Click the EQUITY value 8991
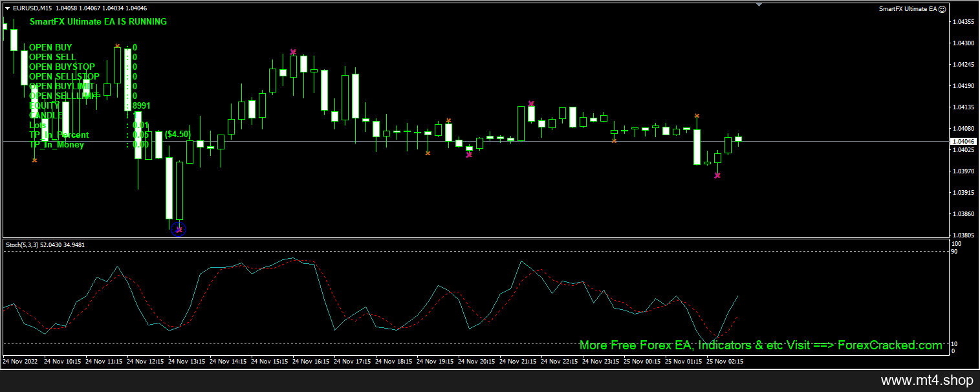Viewport: 980px width, 392px height. coord(142,105)
